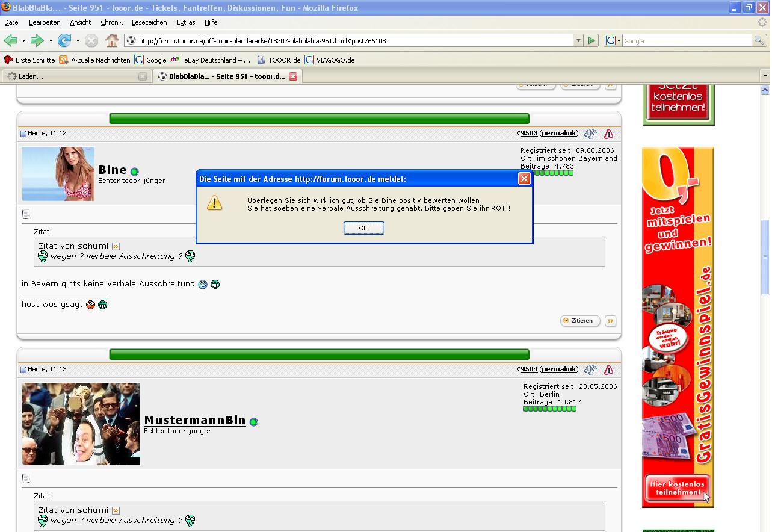Click the green Go arrow beside address bar

[x=591, y=41]
